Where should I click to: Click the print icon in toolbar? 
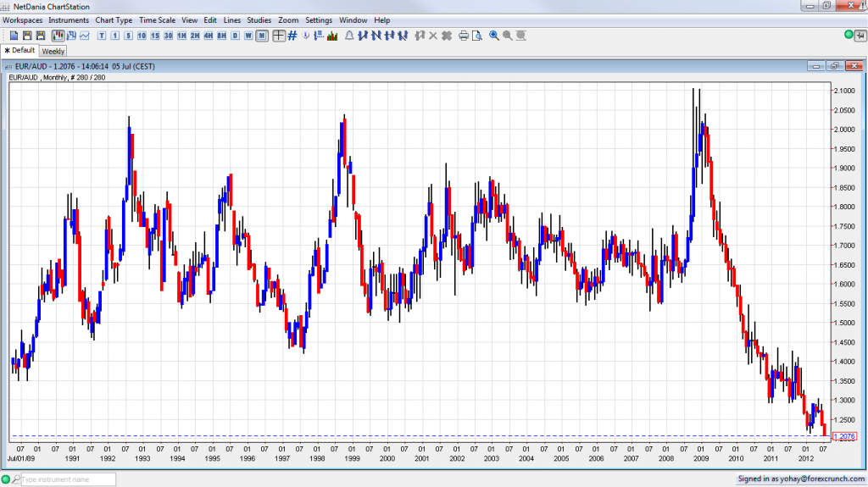464,36
